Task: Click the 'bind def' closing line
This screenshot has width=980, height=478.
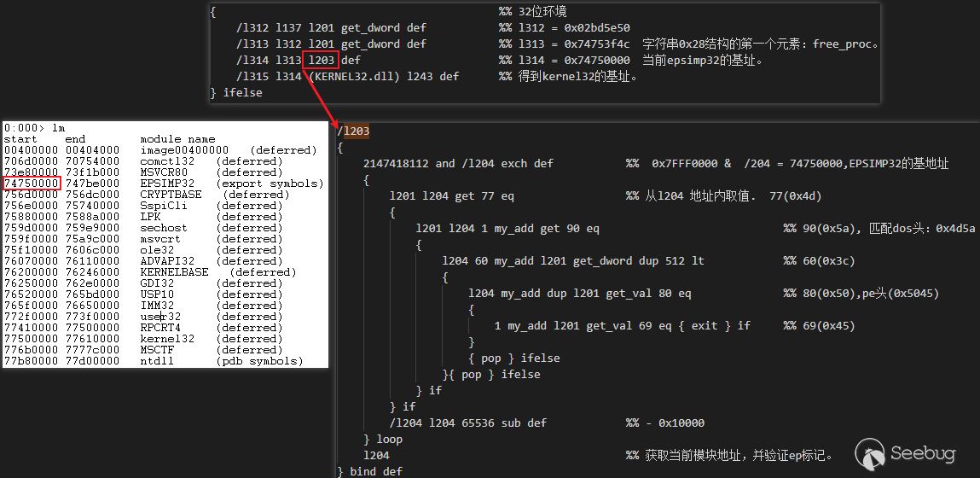Action: click(x=369, y=471)
